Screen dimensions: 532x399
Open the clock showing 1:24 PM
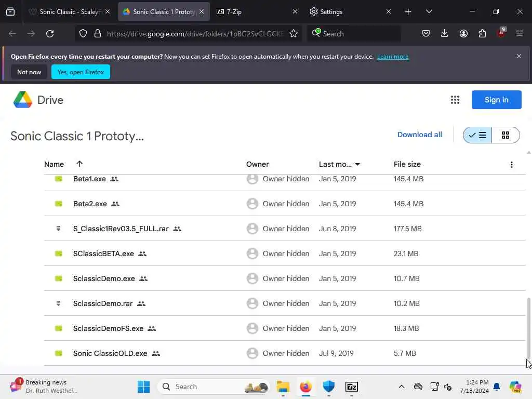[474, 387]
